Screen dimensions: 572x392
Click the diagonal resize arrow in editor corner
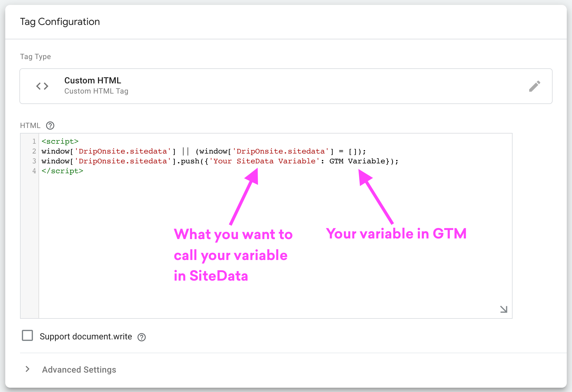tap(504, 310)
